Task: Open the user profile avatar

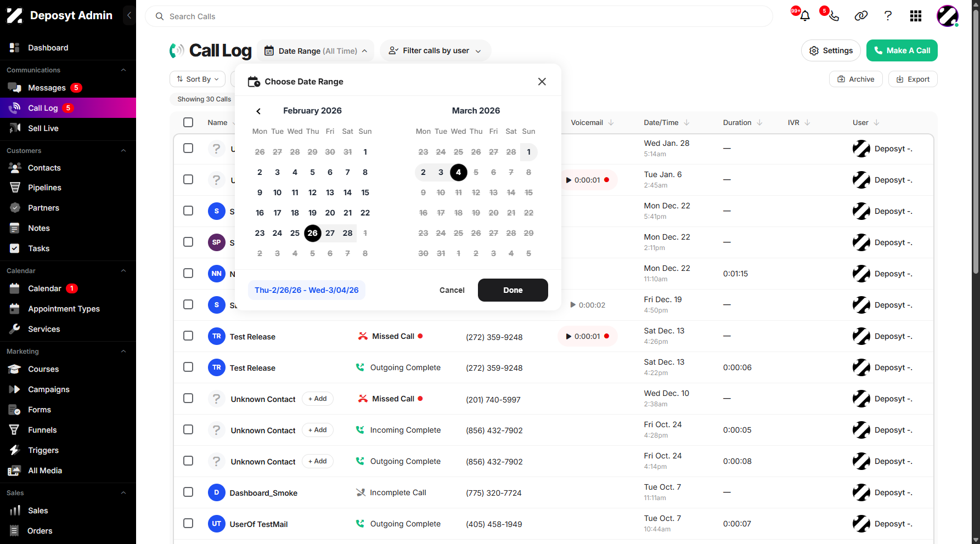Action: (947, 16)
